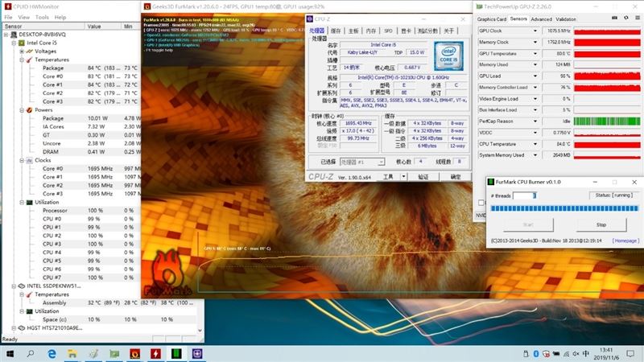Image resolution: width=644 pixels, height=362 pixels.
Task: Click GPU-Z screenshot camera icon
Action: coord(614,18)
